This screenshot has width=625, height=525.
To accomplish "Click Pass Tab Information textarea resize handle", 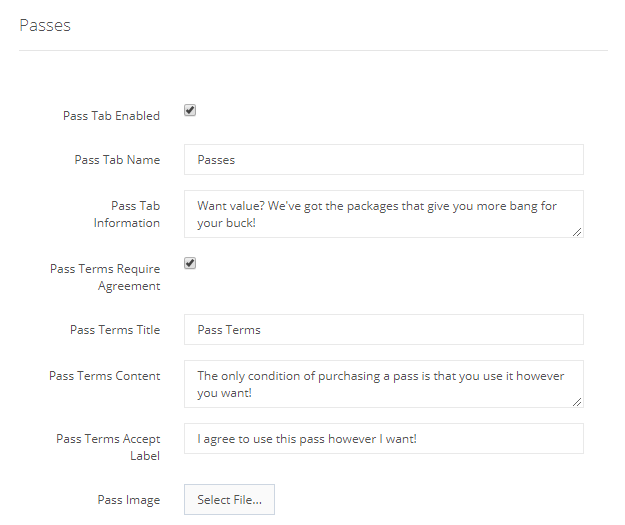I will [x=577, y=231].
